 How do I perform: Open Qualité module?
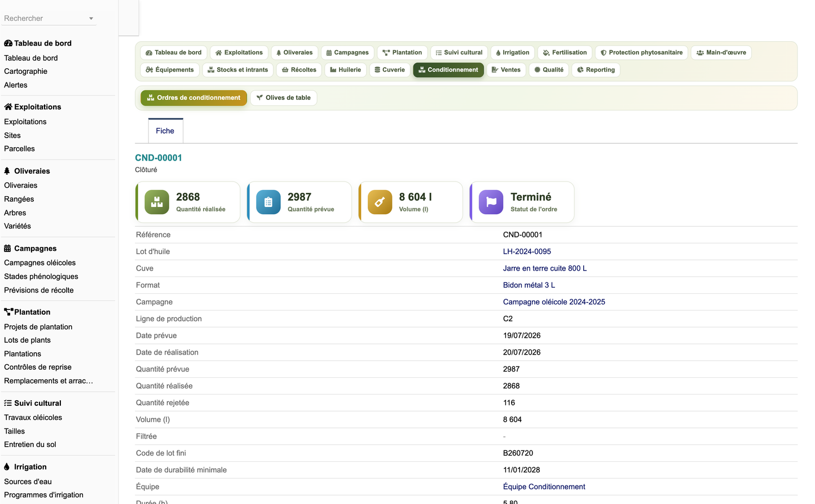[x=549, y=70]
